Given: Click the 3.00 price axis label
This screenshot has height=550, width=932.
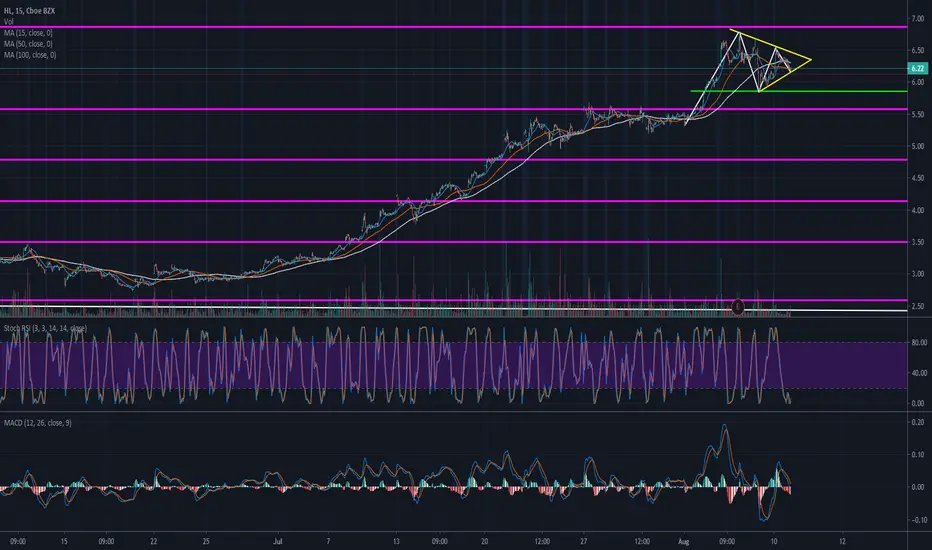Looking at the screenshot, I should (x=918, y=274).
